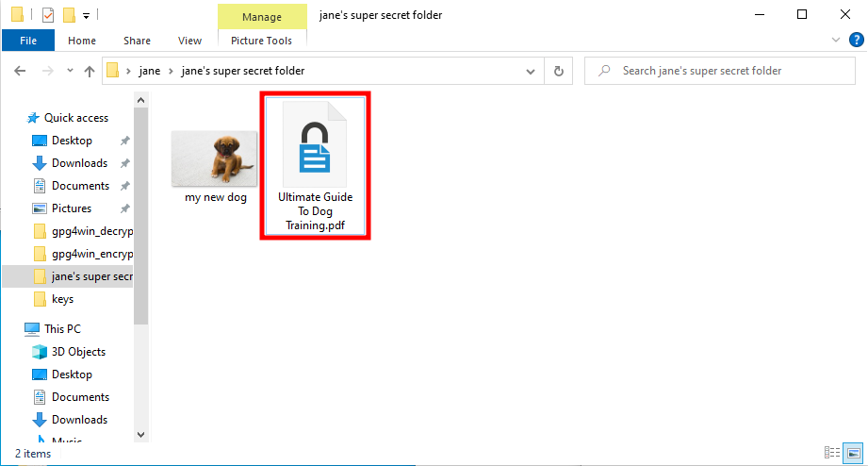Screen dimensions: 868x466
Task: Click the jane breadcrumb in address bar
Action: [x=150, y=71]
